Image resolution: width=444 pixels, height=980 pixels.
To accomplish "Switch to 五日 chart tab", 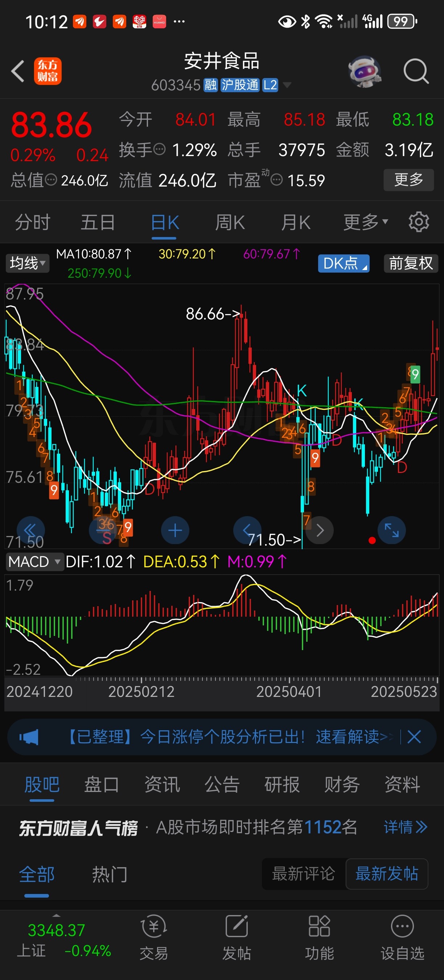I will (98, 222).
